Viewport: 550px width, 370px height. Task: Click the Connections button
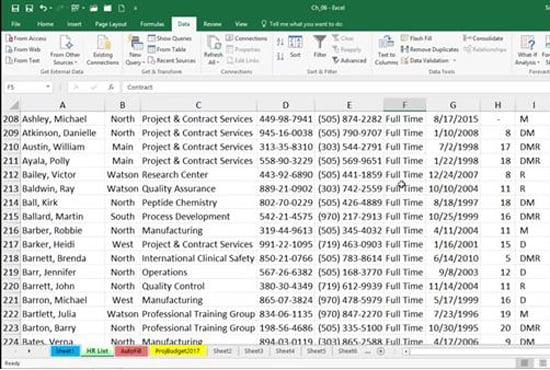pos(247,38)
